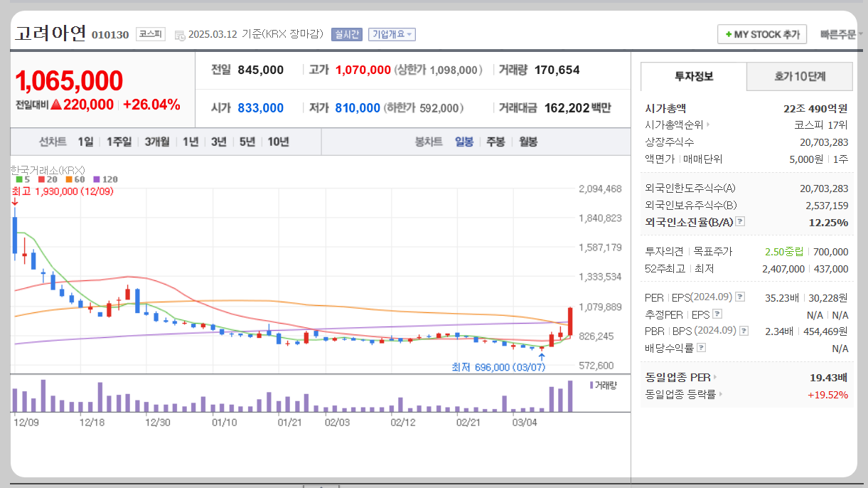Click 동일업종 PER value 19.43배

click(x=829, y=377)
